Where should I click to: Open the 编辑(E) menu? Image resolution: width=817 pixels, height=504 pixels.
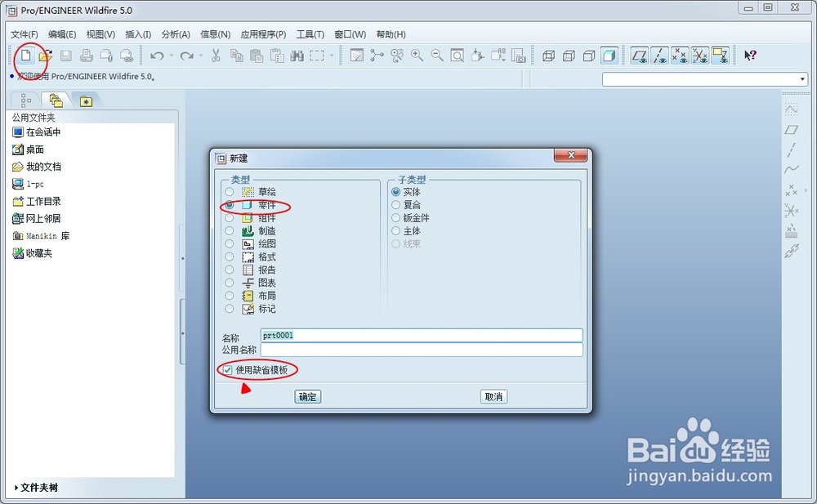click(62, 34)
